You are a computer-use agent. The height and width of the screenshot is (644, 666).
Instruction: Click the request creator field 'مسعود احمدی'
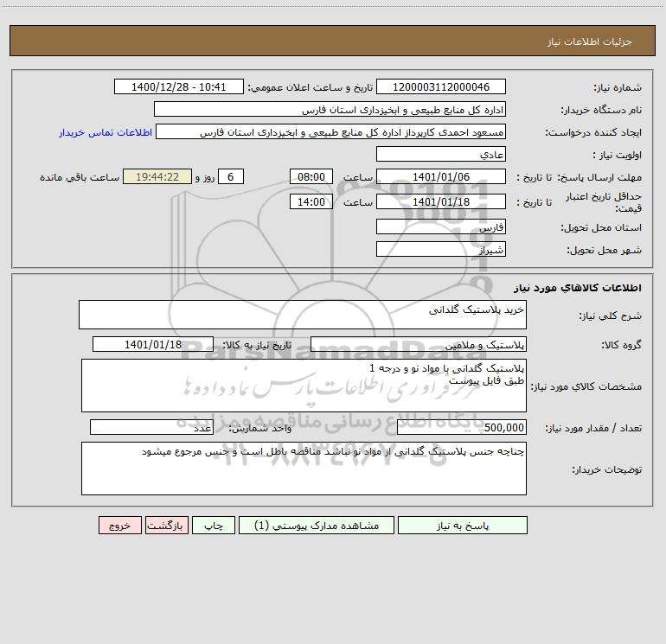point(330,131)
